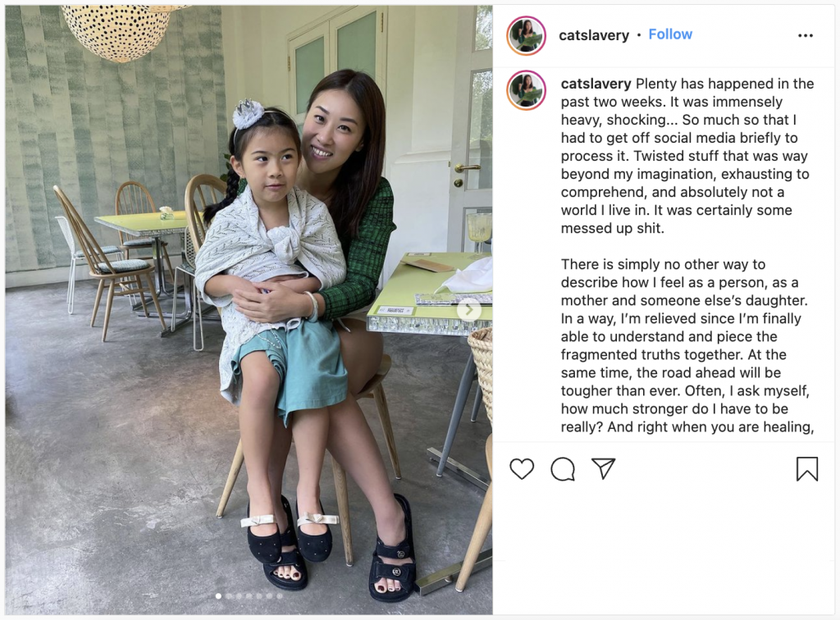Image resolution: width=840 pixels, height=620 pixels.
Task: Open the three-dot more options menu
Action: click(x=806, y=35)
